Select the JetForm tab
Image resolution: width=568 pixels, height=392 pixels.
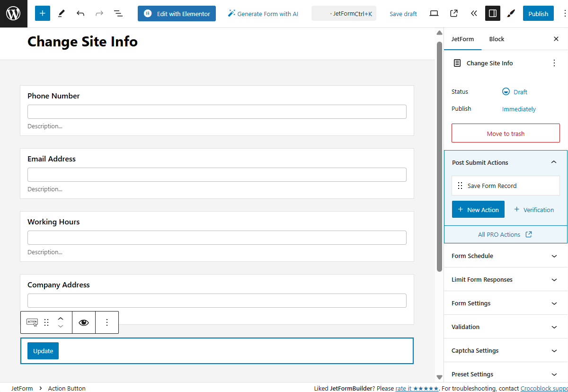(462, 39)
